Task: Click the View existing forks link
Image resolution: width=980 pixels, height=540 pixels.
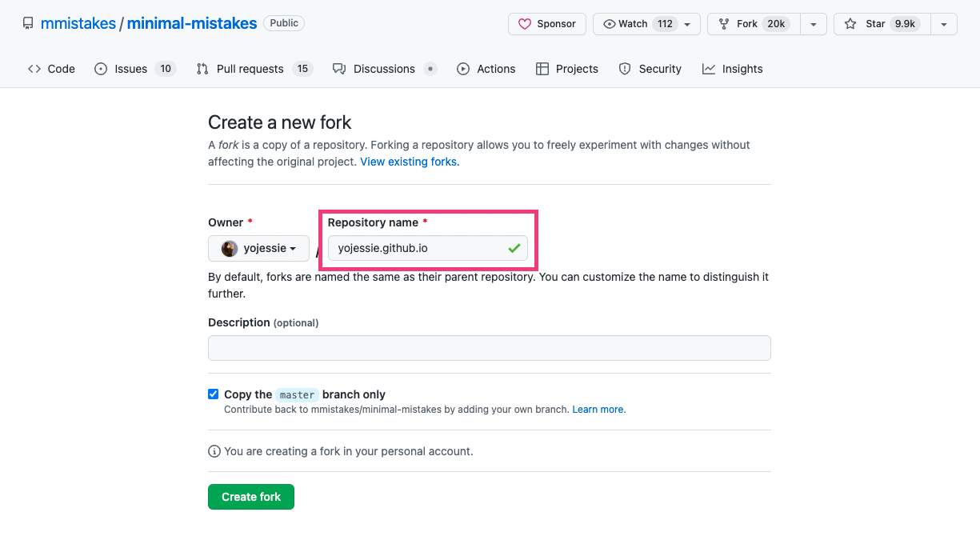Action: click(x=410, y=162)
